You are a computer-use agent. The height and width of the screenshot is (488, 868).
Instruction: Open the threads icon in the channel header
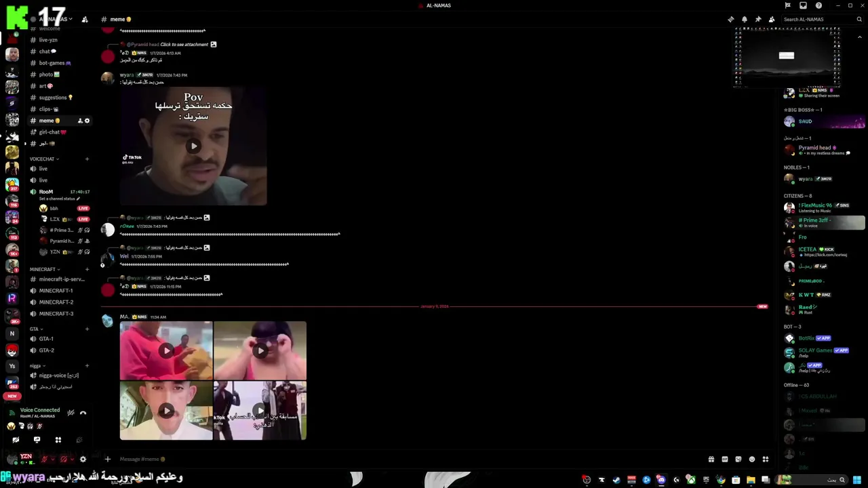point(730,19)
